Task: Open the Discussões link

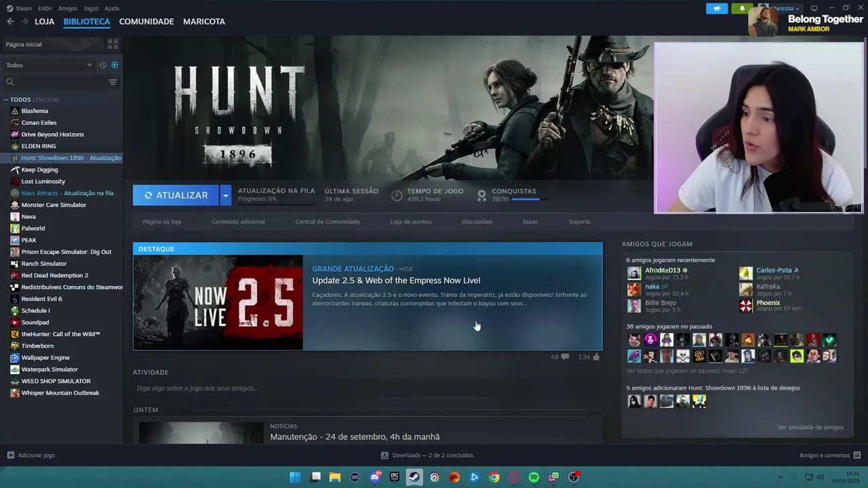Action: click(477, 222)
